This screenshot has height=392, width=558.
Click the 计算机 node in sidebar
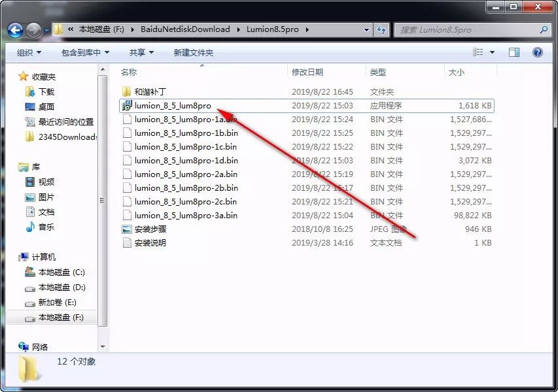click(44, 257)
